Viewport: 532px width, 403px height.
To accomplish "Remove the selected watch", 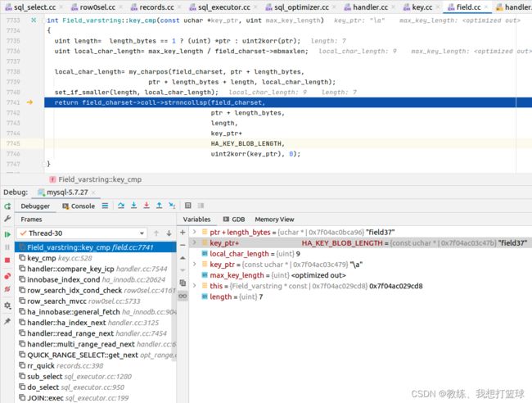I will click(183, 245).
